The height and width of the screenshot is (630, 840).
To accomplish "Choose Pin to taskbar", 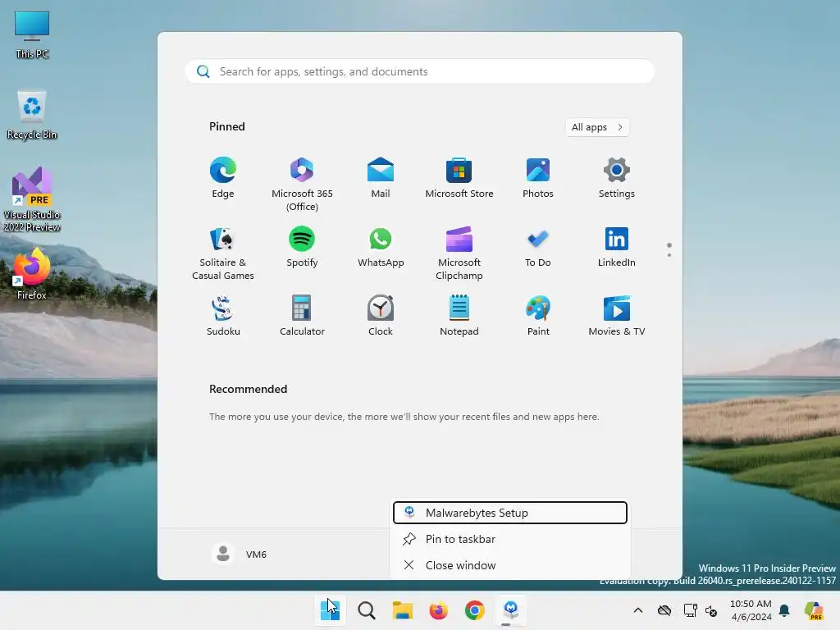I will tap(510, 539).
